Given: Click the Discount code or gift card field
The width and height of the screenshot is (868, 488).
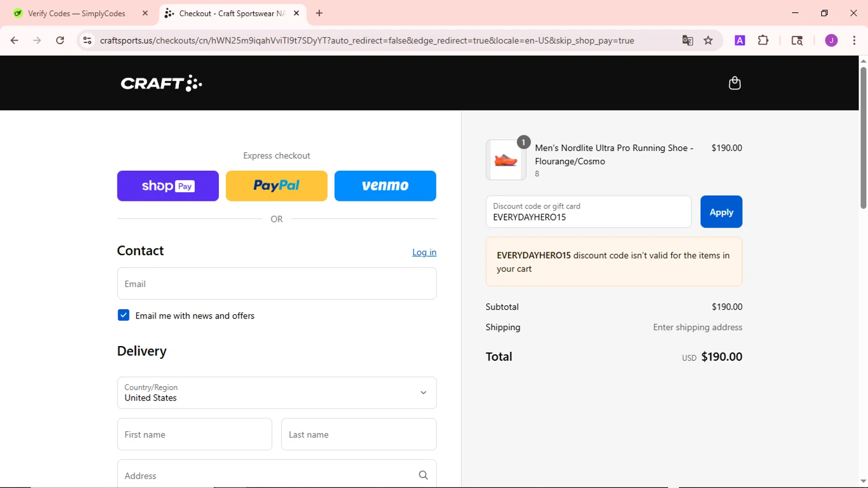Looking at the screenshot, I should tap(589, 212).
